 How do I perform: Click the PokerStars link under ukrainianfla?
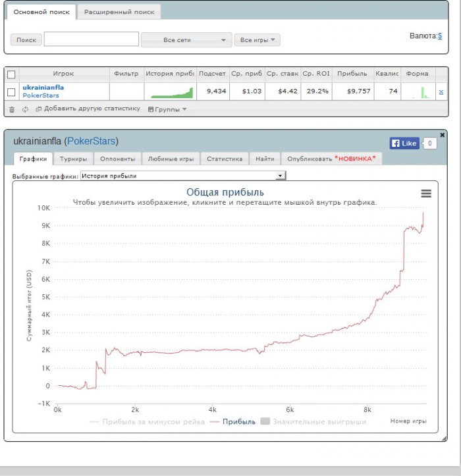41,95
